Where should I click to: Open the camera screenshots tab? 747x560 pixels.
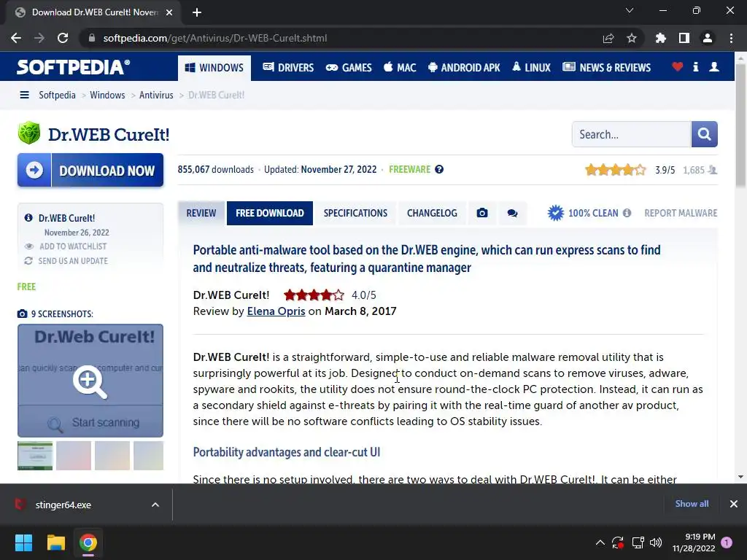click(x=482, y=213)
